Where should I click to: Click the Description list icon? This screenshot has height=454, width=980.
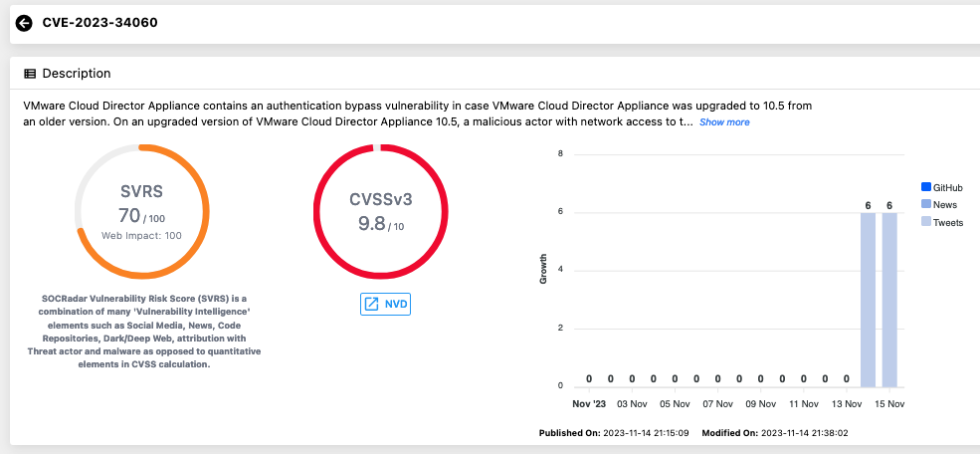[x=30, y=74]
